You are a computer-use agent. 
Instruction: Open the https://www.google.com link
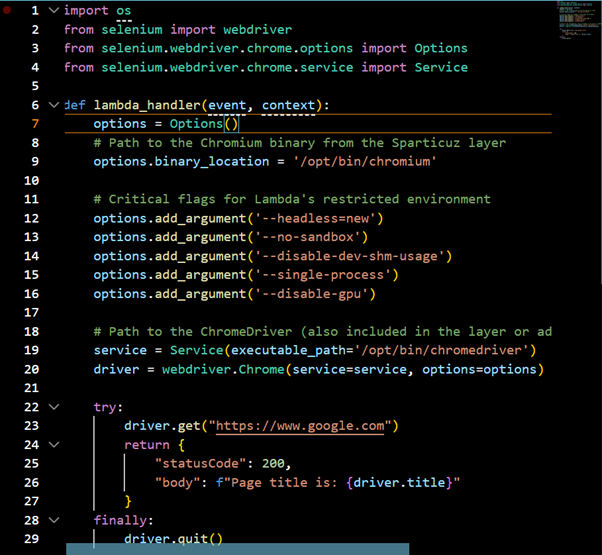pos(300,426)
